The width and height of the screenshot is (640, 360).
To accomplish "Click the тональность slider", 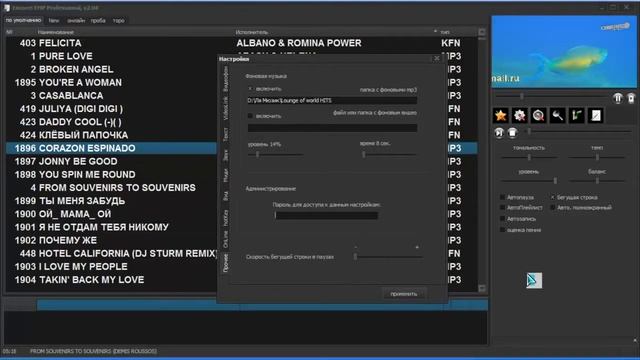I will pyautogui.click(x=529, y=157).
